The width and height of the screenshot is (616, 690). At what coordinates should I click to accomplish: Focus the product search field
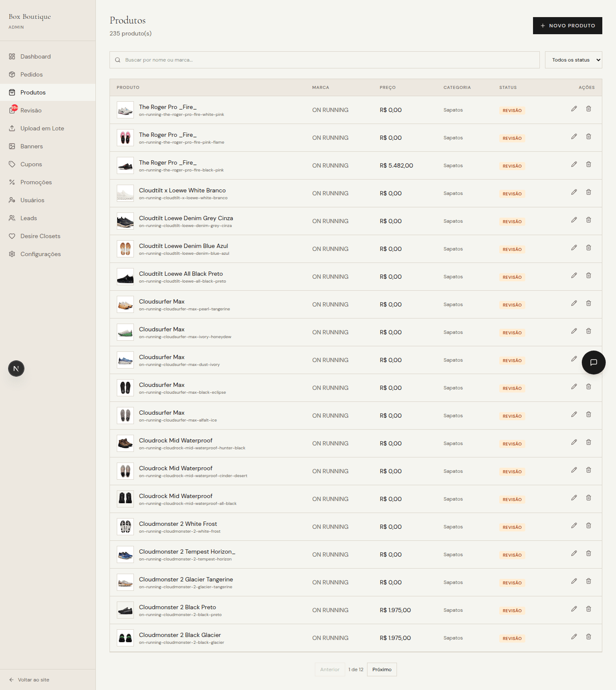tap(325, 60)
